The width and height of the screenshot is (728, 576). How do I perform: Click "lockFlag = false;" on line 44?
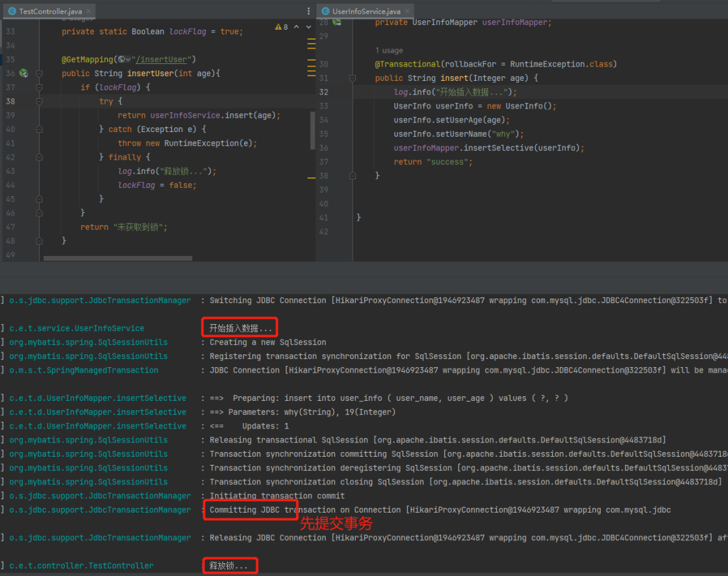[157, 185]
